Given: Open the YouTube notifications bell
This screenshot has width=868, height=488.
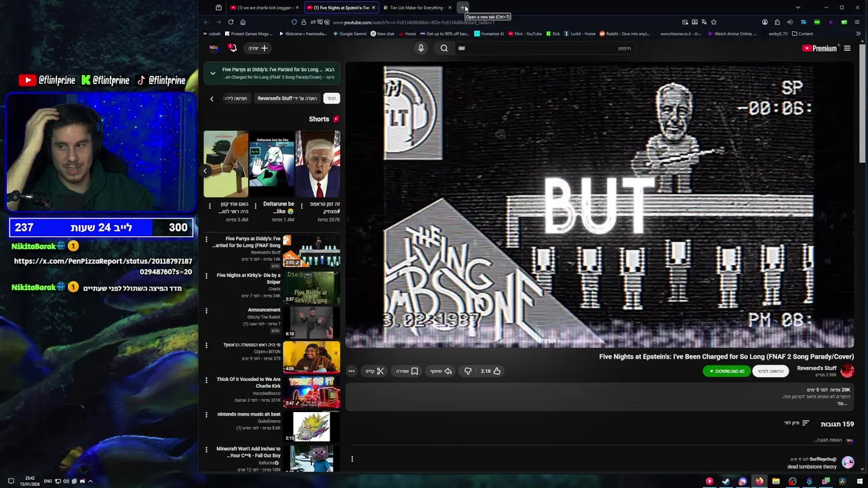Looking at the screenshot, I should tap(232, 47).
